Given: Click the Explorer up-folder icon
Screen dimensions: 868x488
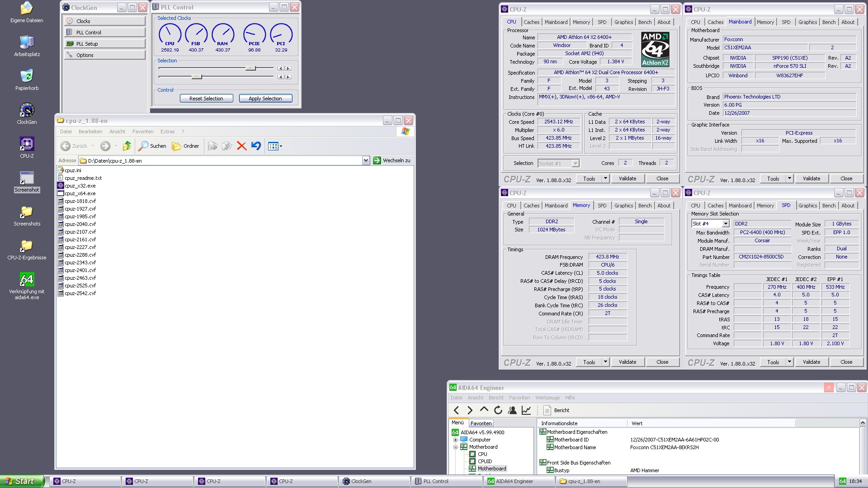Looking at the screenshot, I should 127,146.
